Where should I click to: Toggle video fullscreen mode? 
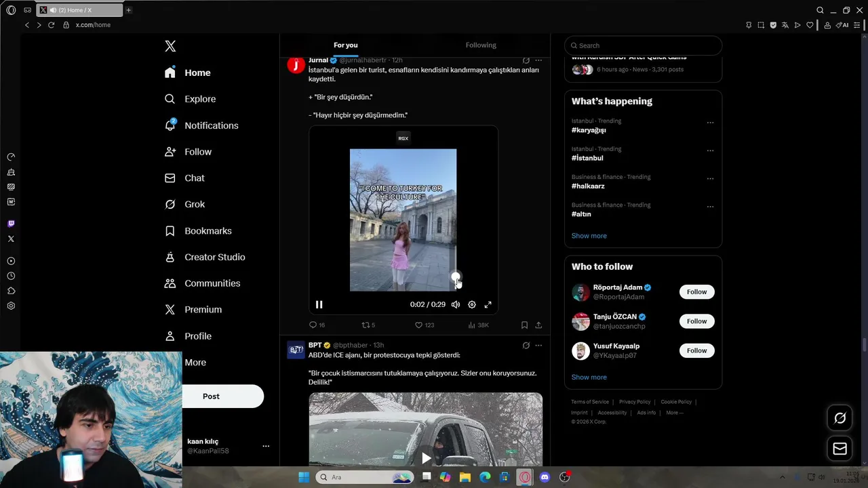click(488, 305)
